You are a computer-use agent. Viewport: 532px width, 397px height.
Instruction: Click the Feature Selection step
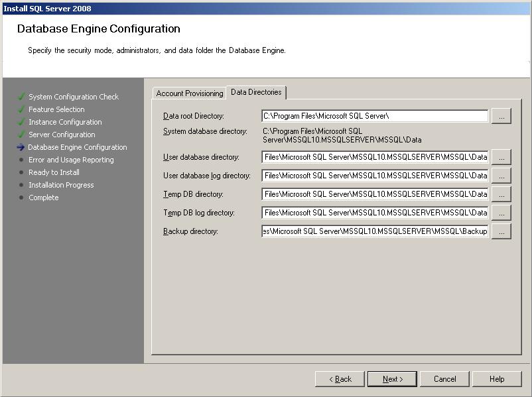(56, 109)
